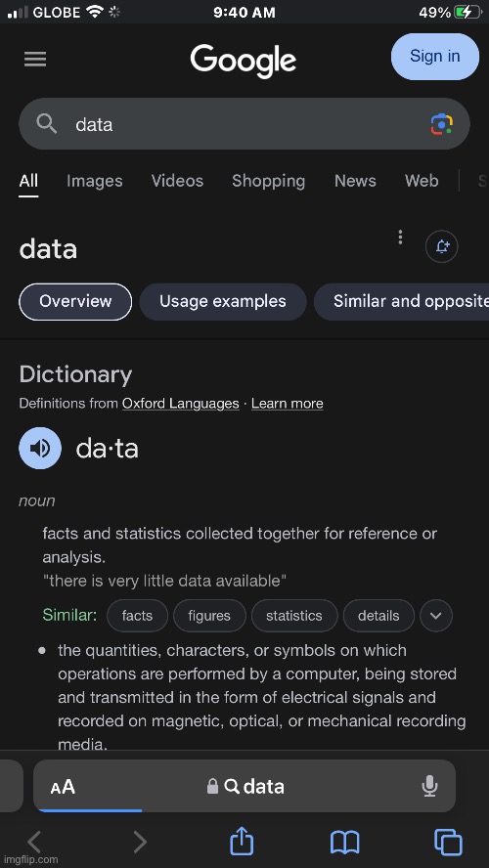
Task: Tap the Google Lens camera icon
Action: click(x=441, y=124)
